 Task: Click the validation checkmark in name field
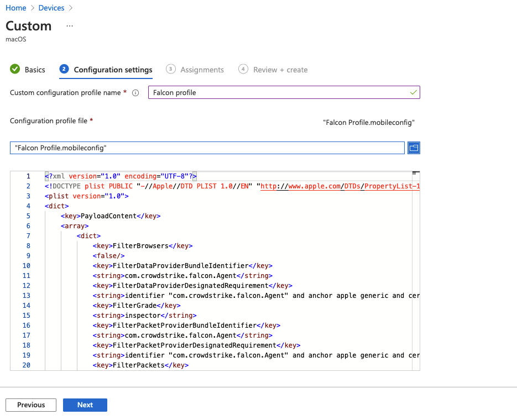(x=413, y=92)
